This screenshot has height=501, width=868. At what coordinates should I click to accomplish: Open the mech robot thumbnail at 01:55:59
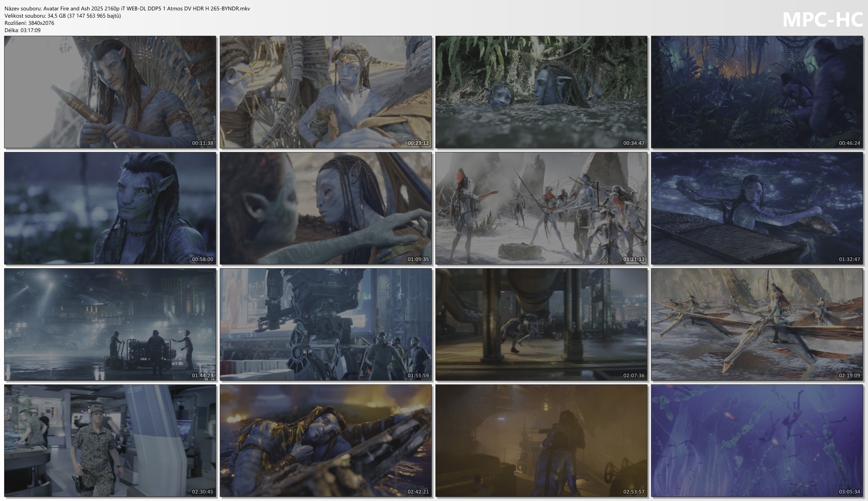point(325,324)
